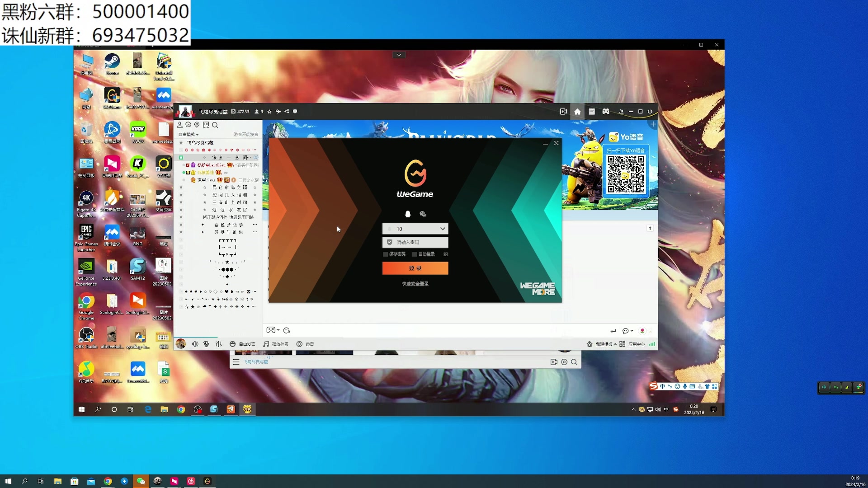
Task: Click the speaker volume icon
Action: [195, 344]
